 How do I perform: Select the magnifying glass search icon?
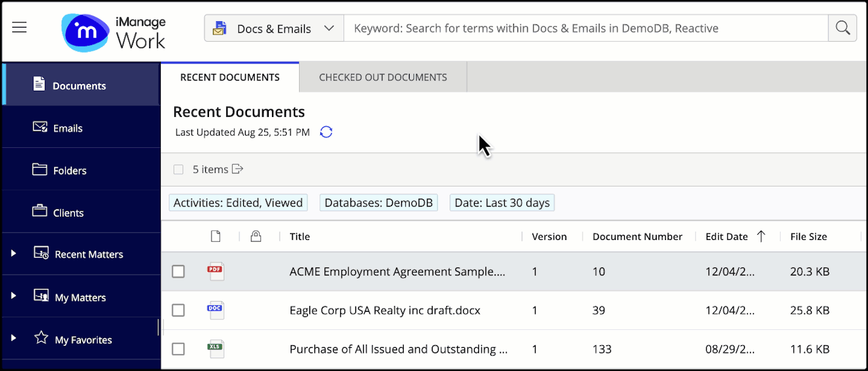(x=842, y=28)
